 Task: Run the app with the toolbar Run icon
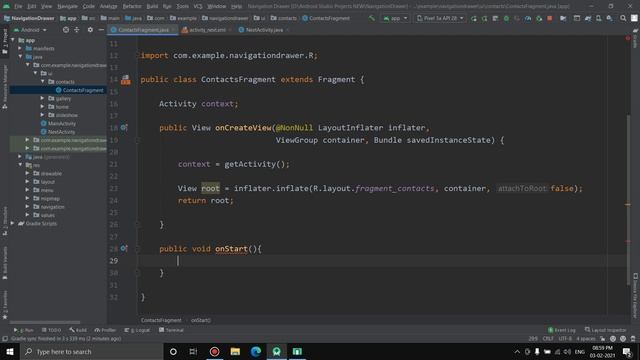(473, 18)
